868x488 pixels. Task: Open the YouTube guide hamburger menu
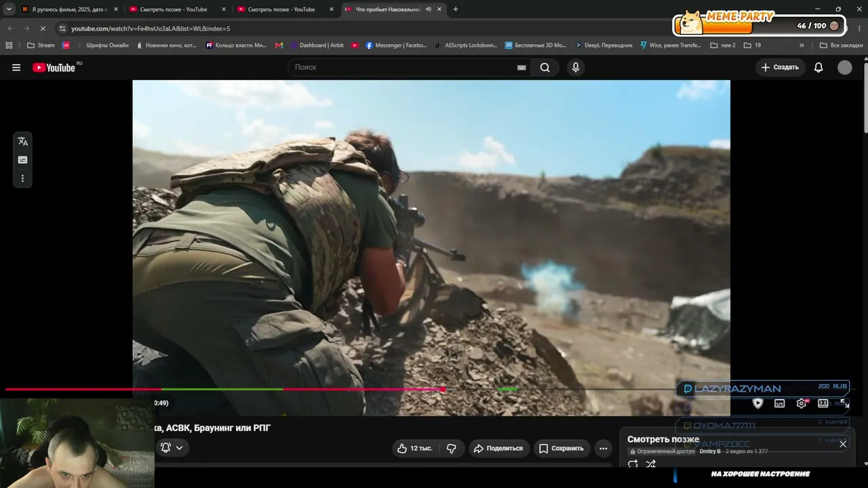[x=16, y=67]
